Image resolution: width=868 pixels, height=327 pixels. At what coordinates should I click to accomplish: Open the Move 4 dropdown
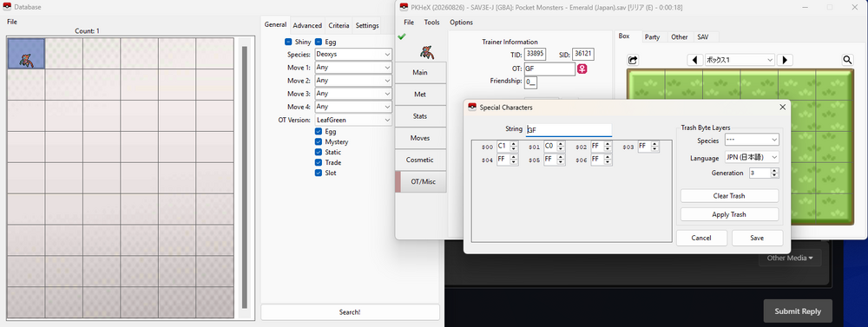pos(353,106)
